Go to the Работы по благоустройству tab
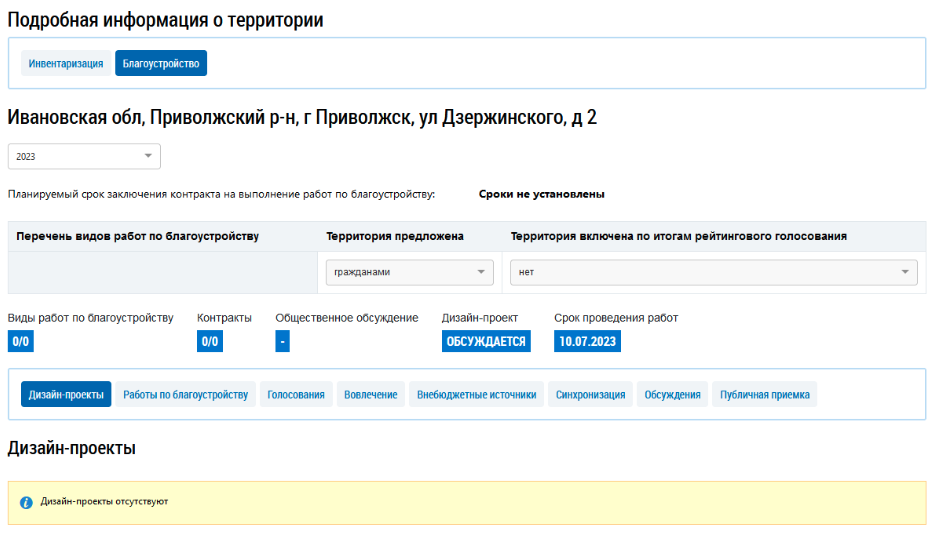944x535 pixels. [185, 395]
